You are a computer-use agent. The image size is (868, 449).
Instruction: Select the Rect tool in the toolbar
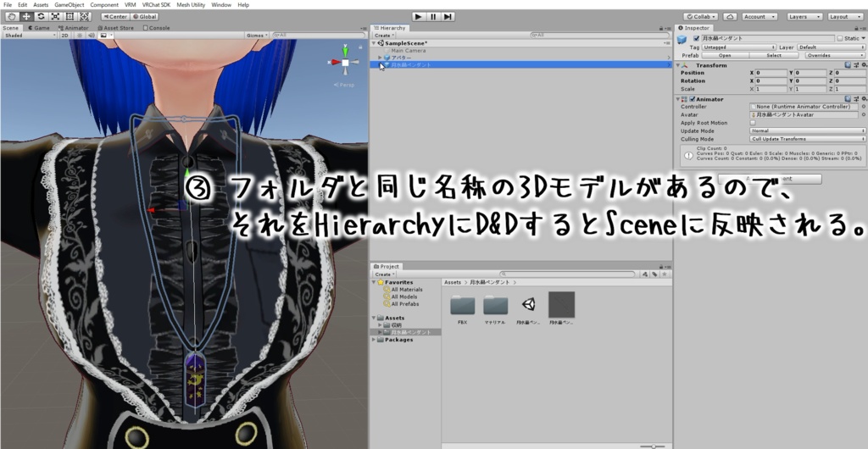pos(70,17)
